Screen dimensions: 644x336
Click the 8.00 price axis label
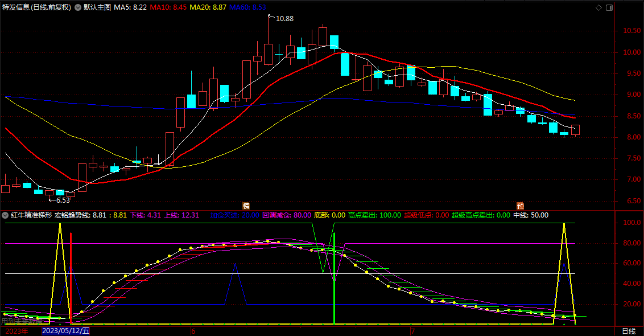click(634, 137)
